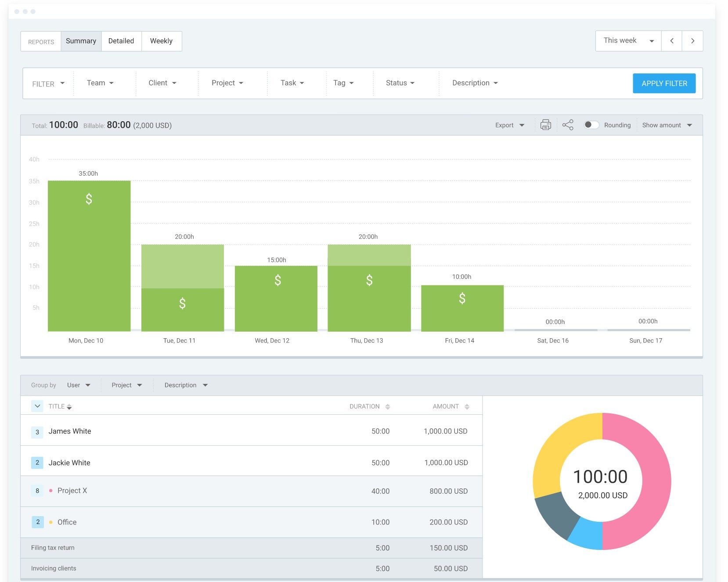This screenshot has width=728, height=582.
Task: Go to next week arrow
Action: (x=692, y=41)
